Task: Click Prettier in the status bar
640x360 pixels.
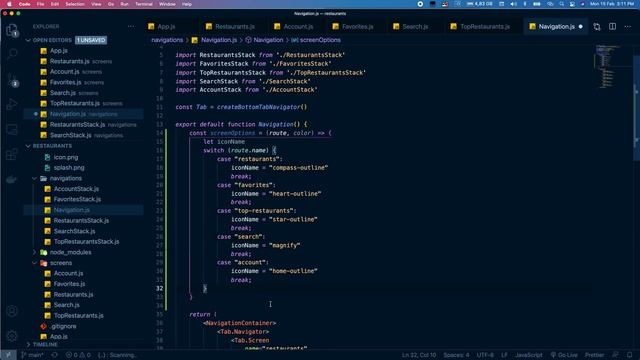Action: coord(594,355)
